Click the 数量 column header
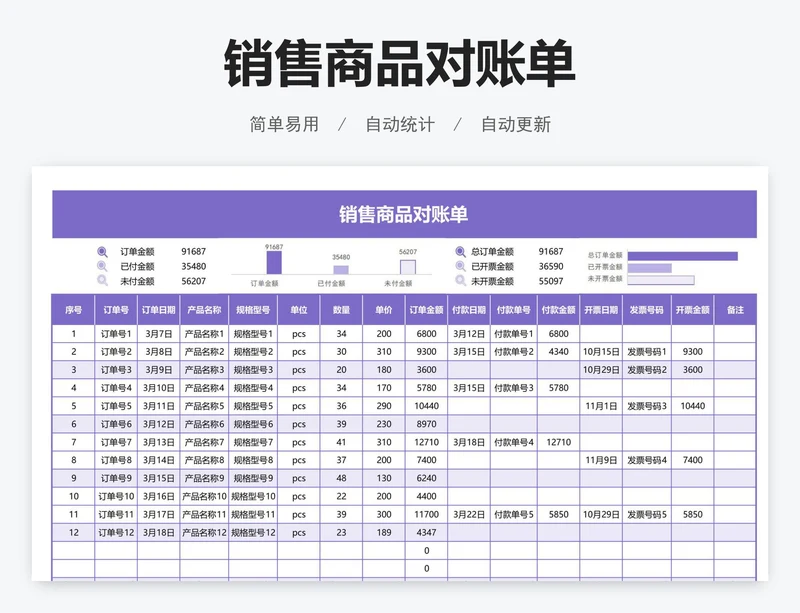 (x=341, y=310)
